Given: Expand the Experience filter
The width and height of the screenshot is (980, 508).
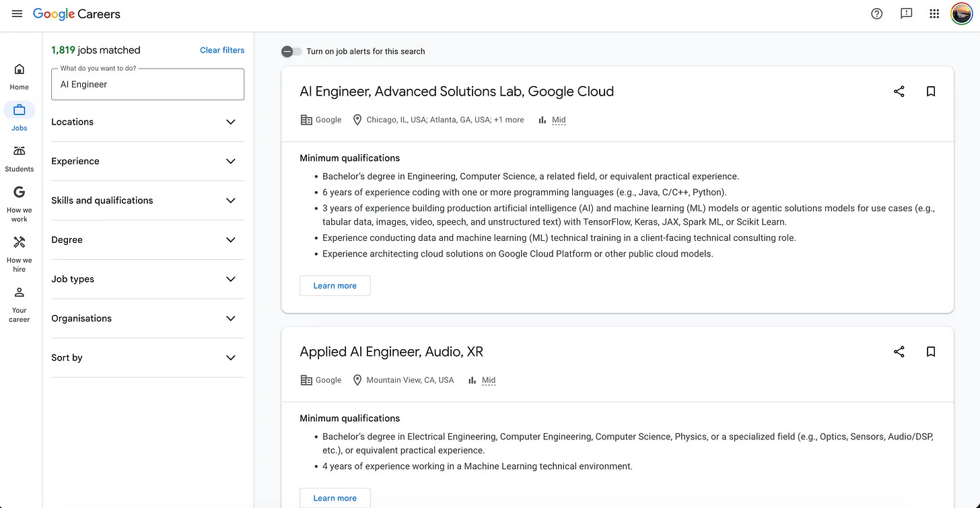Looking at the screenshot, I should [x=147, y=161].
